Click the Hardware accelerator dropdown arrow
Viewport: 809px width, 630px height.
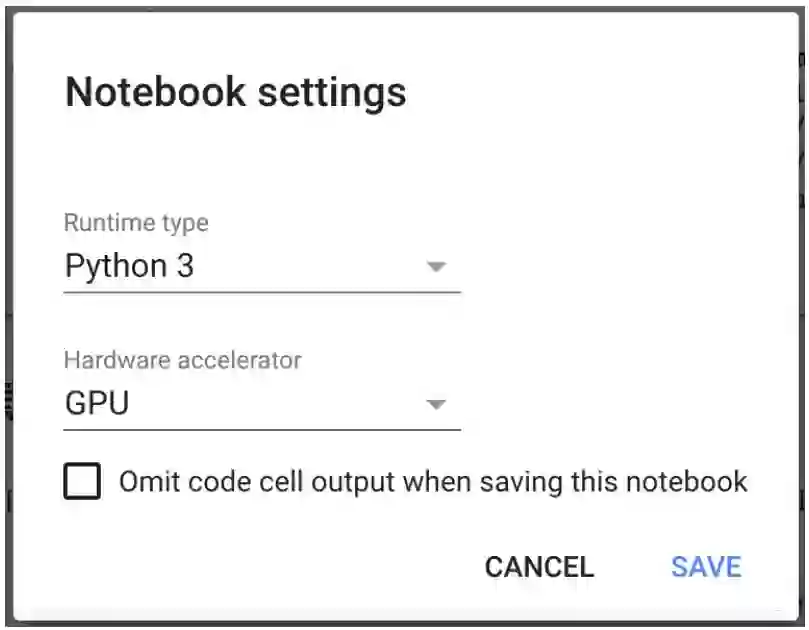pyautogui.click(x=435, y=405)
